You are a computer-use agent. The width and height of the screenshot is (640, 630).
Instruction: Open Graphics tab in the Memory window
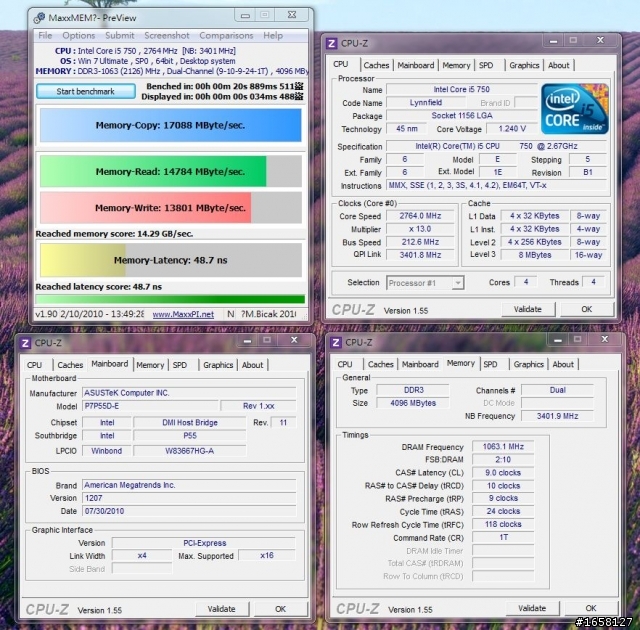tap(529, 364)
